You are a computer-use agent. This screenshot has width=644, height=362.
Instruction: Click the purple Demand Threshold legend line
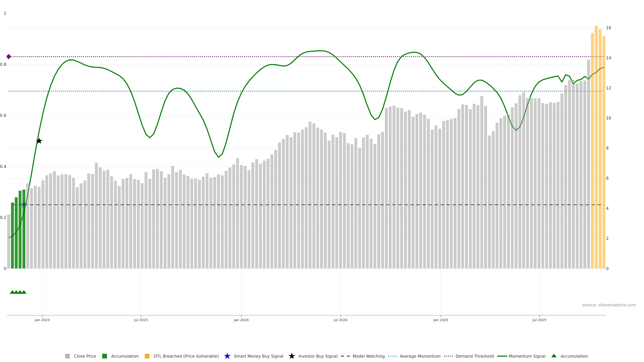(448, 356)
